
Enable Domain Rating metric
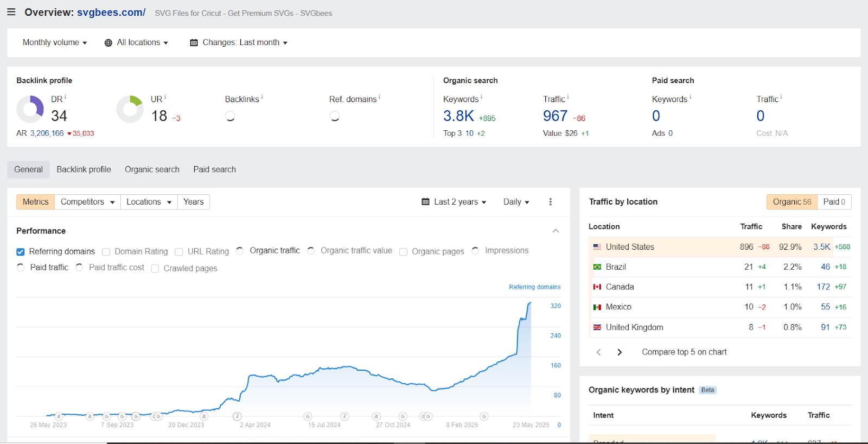[106, 252]
